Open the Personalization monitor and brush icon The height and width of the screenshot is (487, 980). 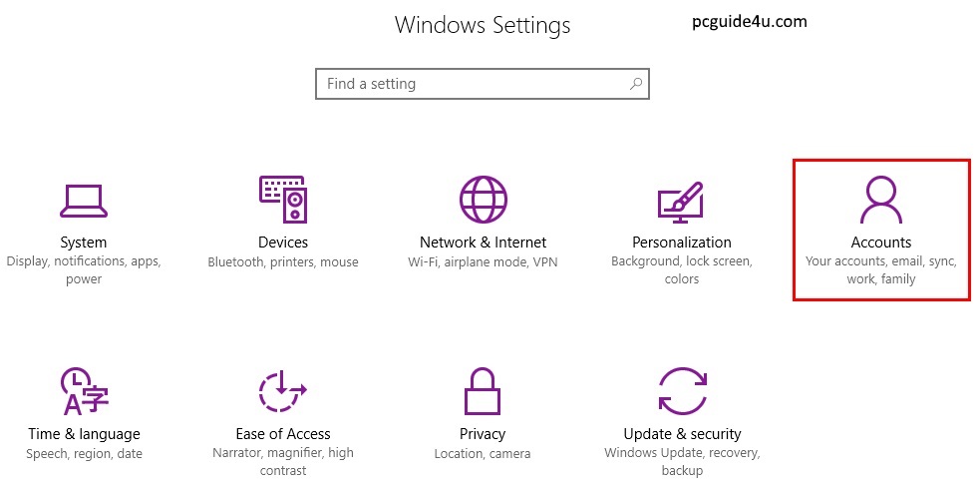[682, 201]
